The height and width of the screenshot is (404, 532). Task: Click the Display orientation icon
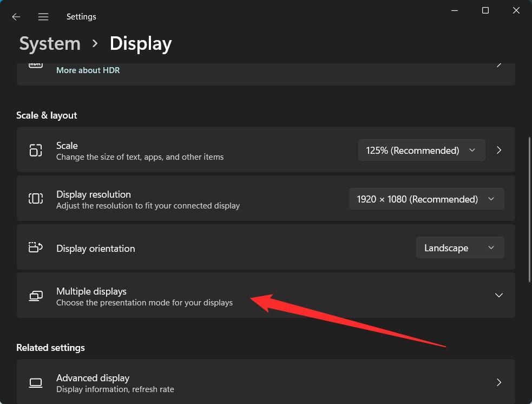(x=36, y=248)
